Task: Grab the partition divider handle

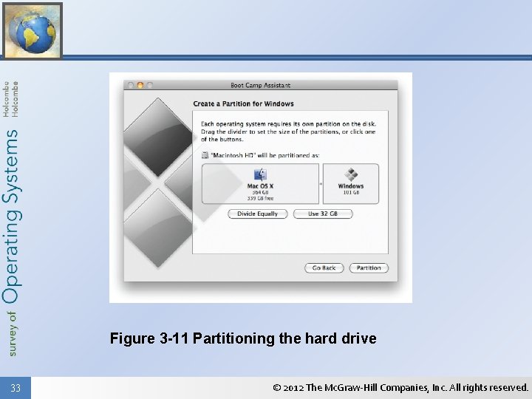Action: pos(321,184)
